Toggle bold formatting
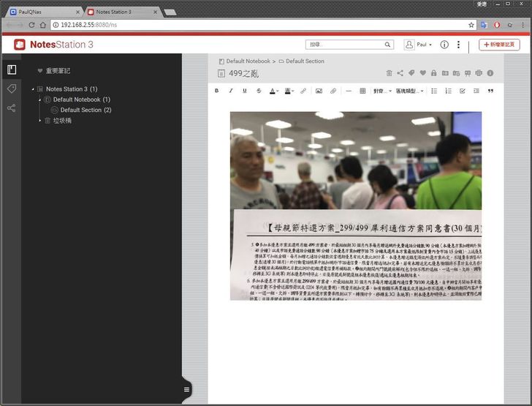Viewport: 532px width, 406px height. click(216, 91)
